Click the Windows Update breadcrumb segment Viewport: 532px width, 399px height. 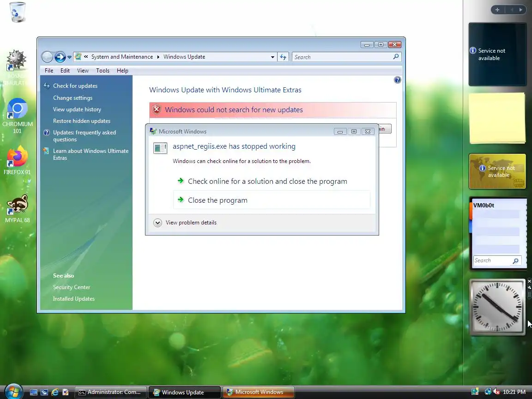point(184,57)
